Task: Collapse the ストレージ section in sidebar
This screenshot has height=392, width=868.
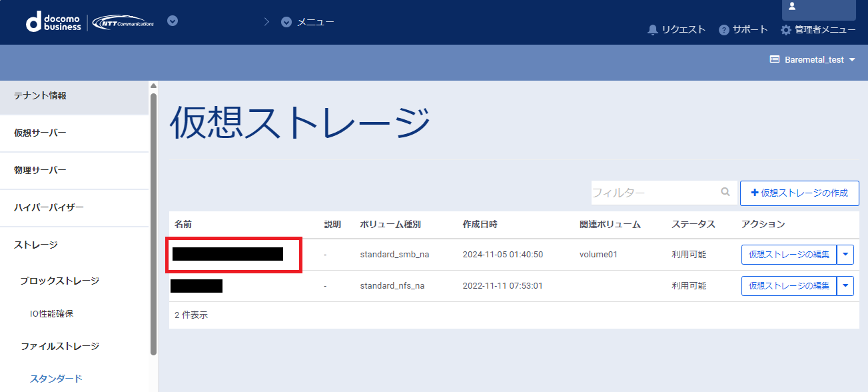Action: [x=36, y=245]
